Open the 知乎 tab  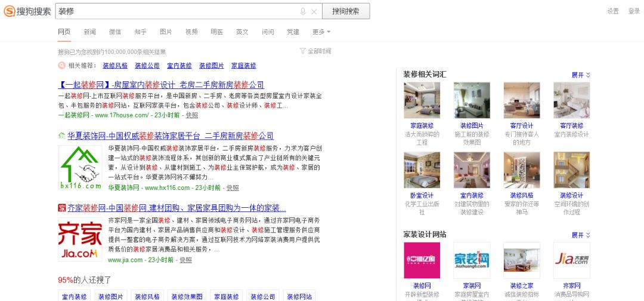click(x=141, y=32)
